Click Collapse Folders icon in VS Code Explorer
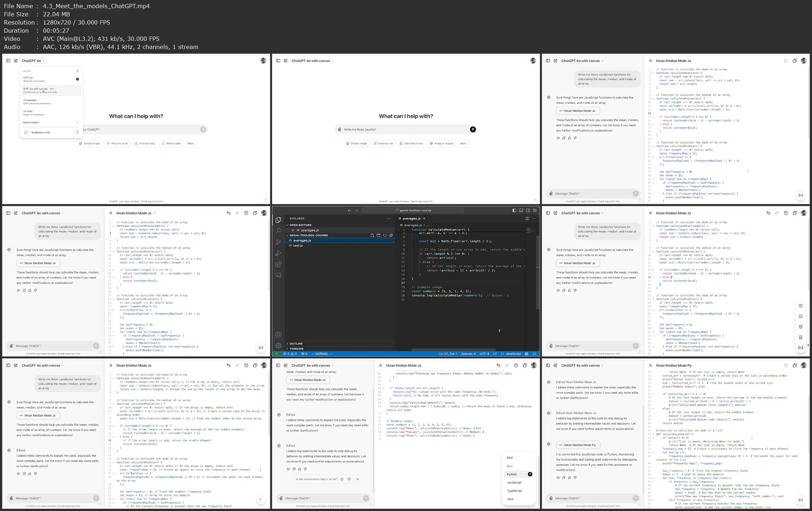Image resolution: width=812 pixels, height=511 pixels. [x=391, y=235]
